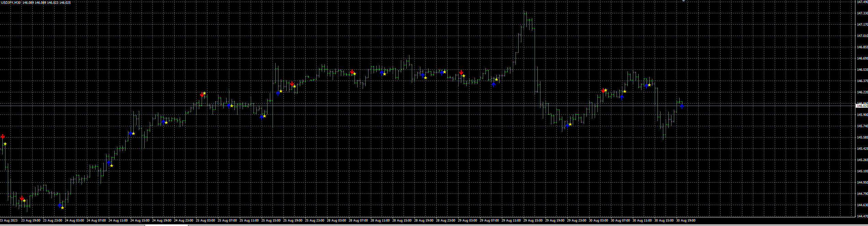Click the 29 Aug 11:00 time label
This screenshot has width=868, height=226.
511,221
